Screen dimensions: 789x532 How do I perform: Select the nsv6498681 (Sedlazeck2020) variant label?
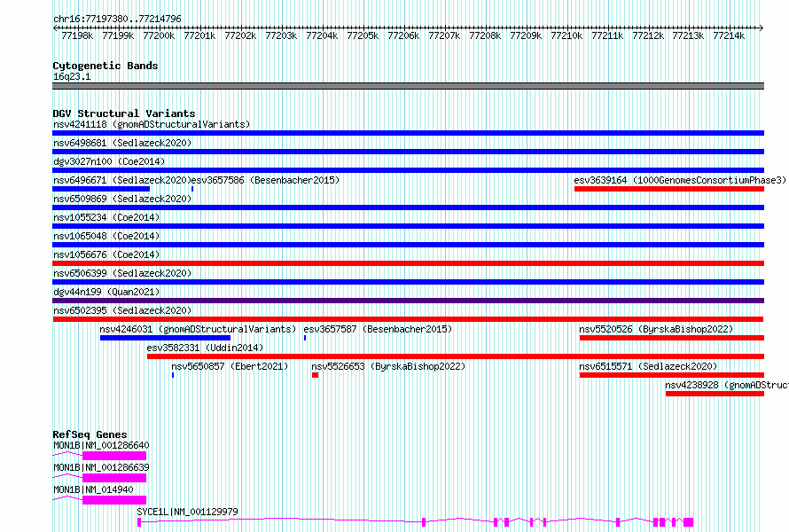122,143
